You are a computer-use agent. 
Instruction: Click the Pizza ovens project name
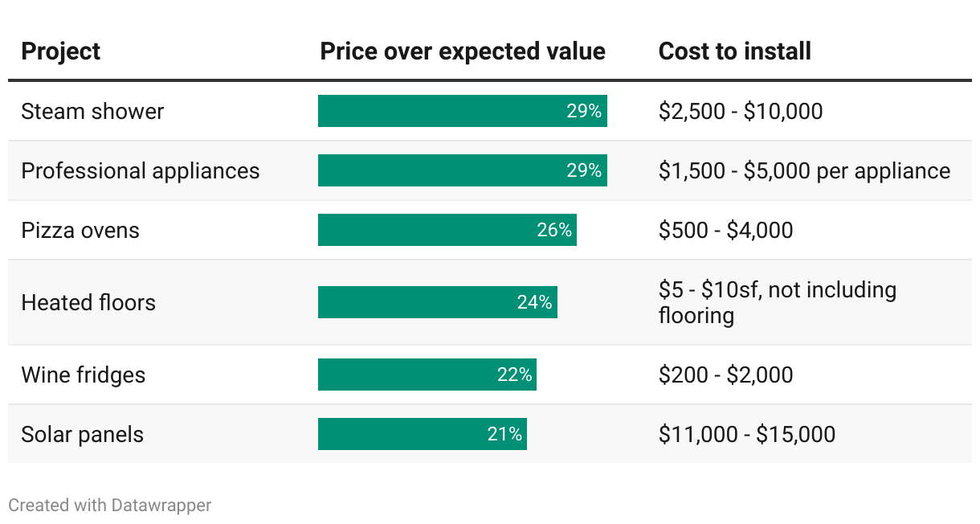tap(80, 230)
